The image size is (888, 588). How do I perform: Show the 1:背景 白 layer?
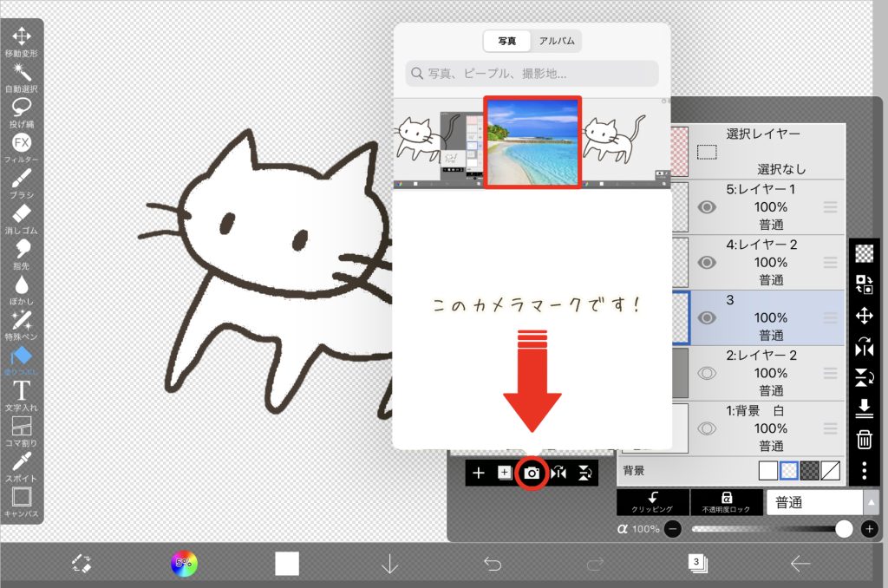click(x=708, y=428)
